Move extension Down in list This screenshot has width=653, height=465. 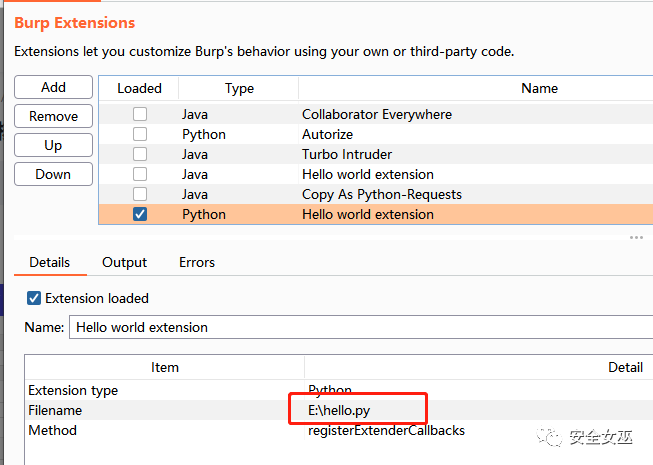point(53,174)
